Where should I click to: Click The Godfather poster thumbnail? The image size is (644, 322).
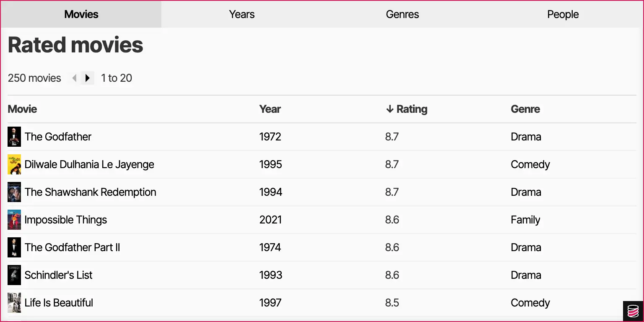click(x=14, y=137)
